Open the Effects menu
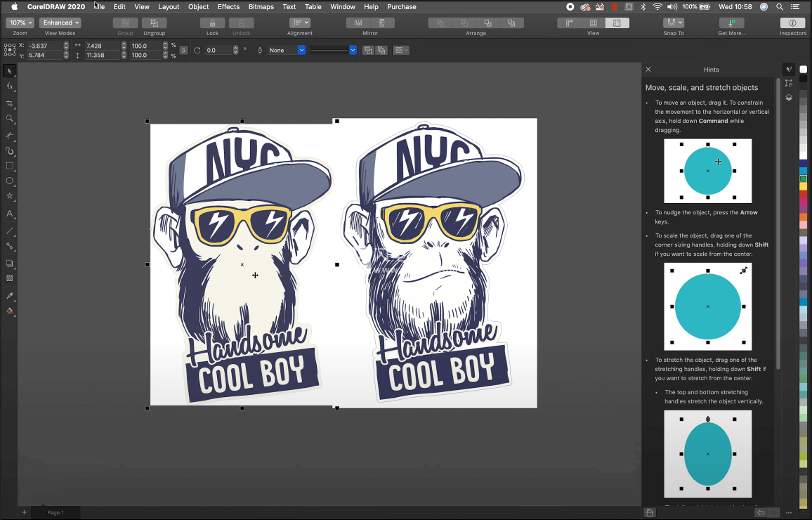Image resolution: width=812 pixels, height=520 pixels. [x=228, y=6]
